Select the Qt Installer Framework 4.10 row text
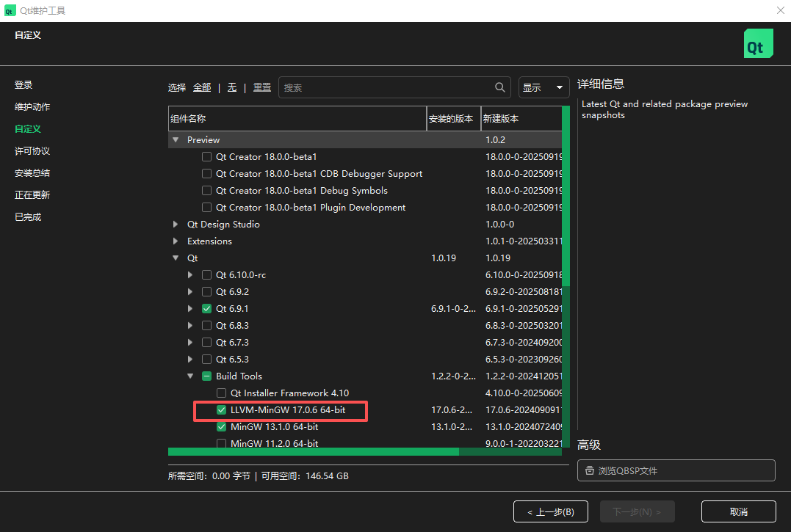The width and height of the screenshot is (791, 532). 289,393
